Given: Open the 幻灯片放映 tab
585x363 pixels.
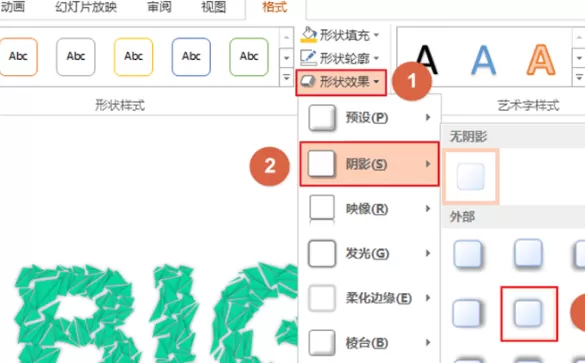Looking at the screenshot, I should coord(86,7).
